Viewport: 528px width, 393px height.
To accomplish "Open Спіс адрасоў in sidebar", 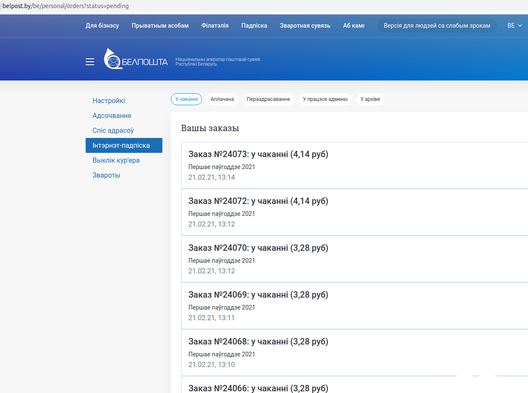I will tap(113, 130).
